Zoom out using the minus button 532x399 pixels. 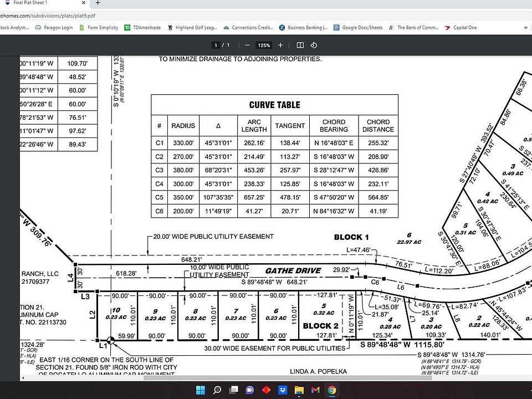point(247,45)
